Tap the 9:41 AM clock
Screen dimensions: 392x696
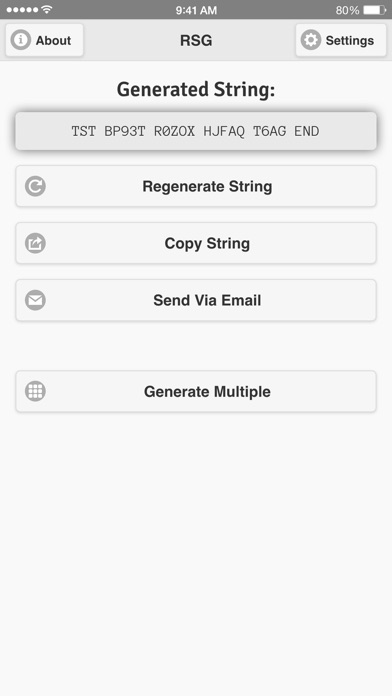[196, 10]
